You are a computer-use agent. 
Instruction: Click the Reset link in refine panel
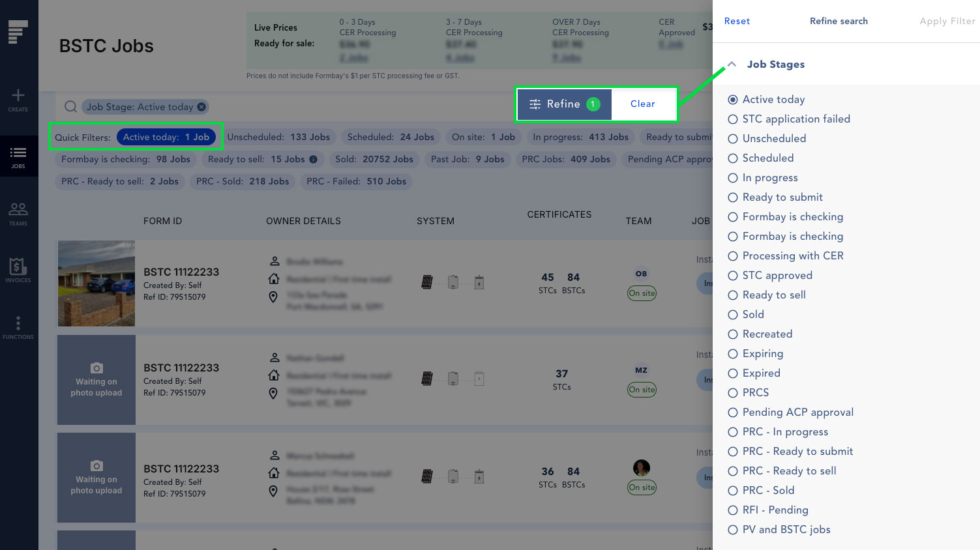[737, 21]
